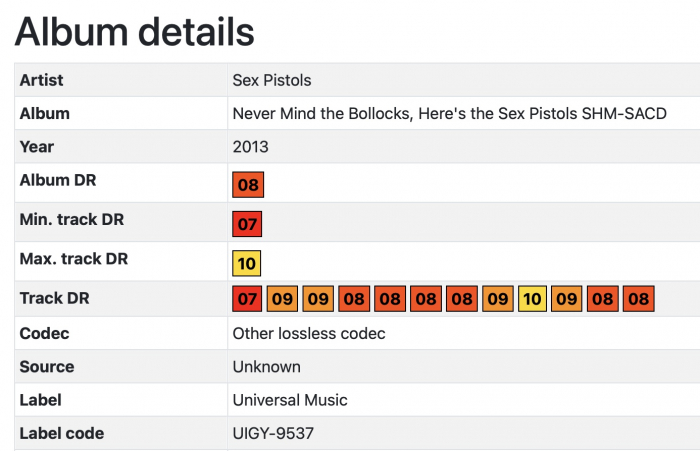Click the "Album details" heading
Image resolution: width=700 pixels, height=451 pixels.
click(135, 32)
